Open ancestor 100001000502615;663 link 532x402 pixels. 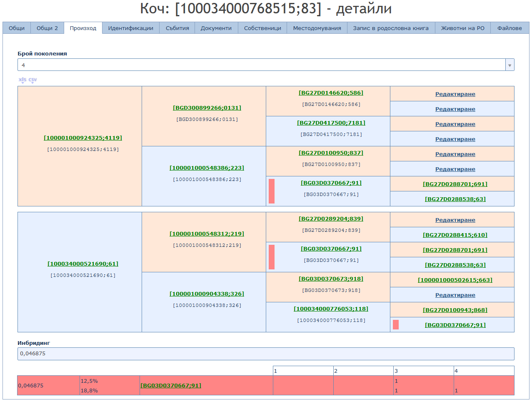coord(455,280)
